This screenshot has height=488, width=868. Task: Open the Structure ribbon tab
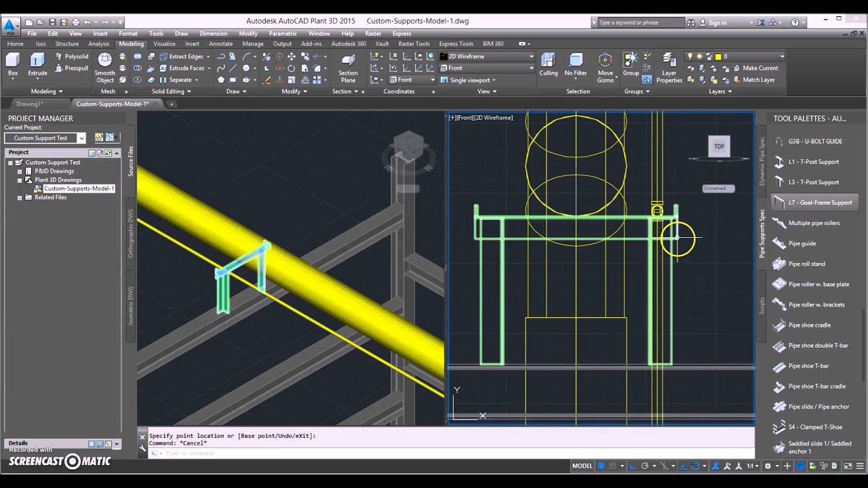66,43
